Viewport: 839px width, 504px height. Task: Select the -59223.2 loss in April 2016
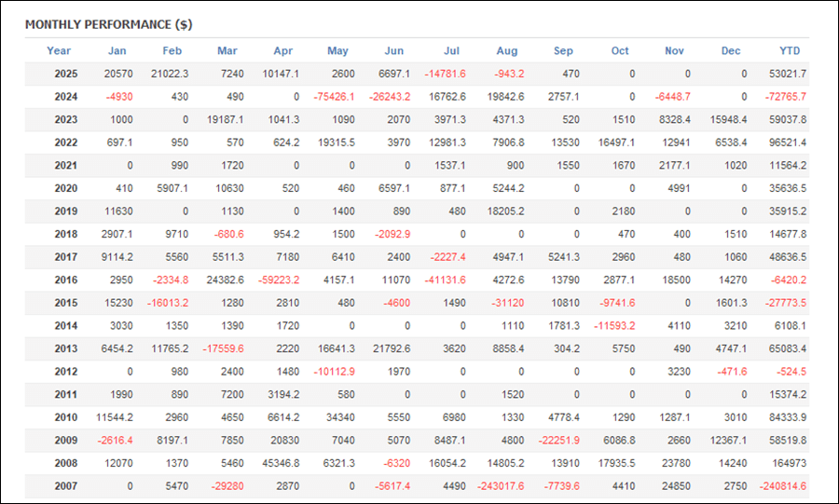point(279,278)
